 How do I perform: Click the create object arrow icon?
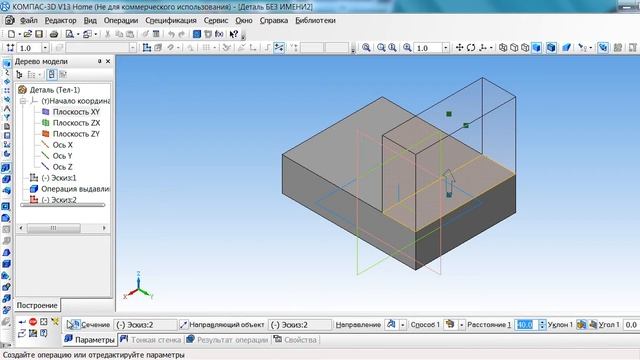[x=22, y=322]
